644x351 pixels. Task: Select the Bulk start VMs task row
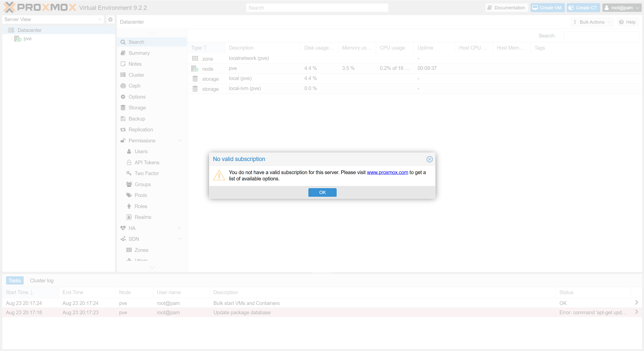pyautogui.click(x=322, y=303)
